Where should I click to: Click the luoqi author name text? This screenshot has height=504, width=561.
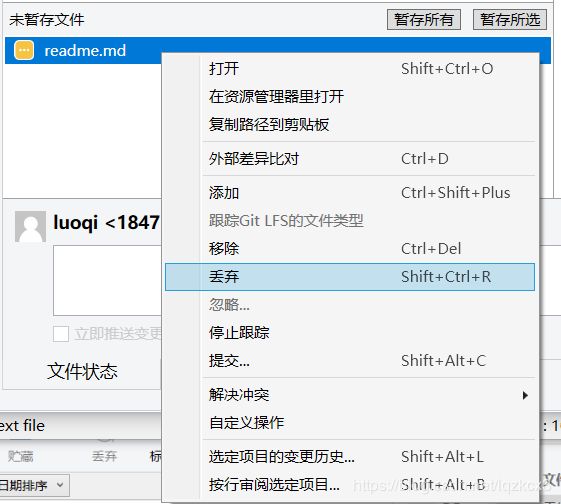tap(75, 222)
